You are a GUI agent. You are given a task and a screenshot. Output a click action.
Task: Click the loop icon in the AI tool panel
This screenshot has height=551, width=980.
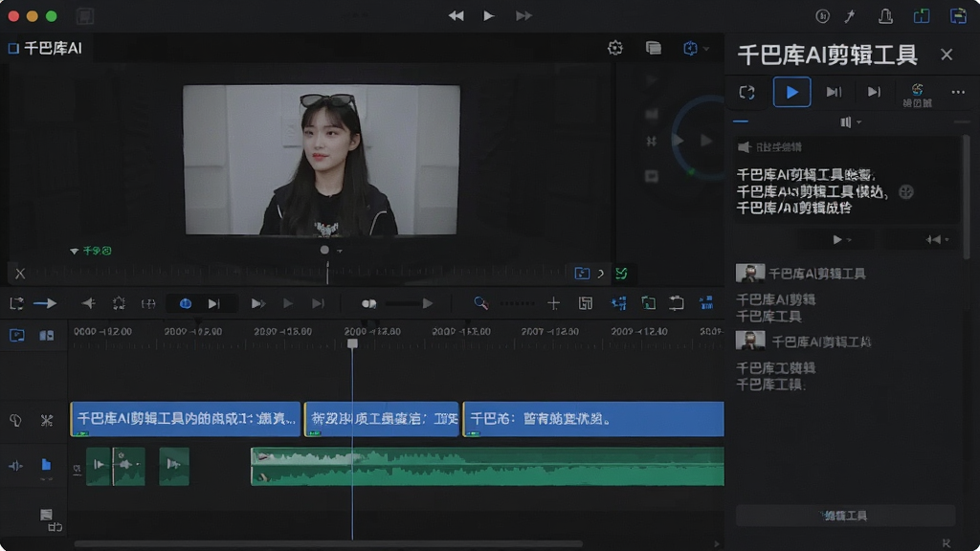pyautogui.click(x=746, y=93)
